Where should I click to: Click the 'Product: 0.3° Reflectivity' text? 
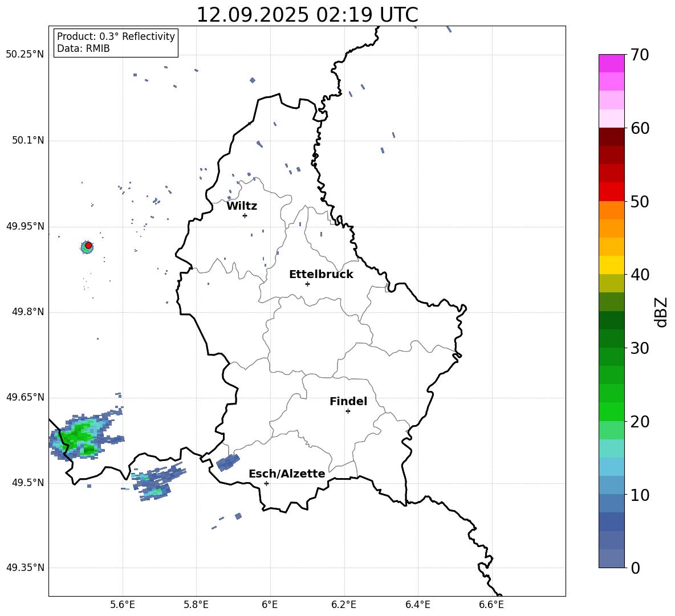[x=116, y=36]
